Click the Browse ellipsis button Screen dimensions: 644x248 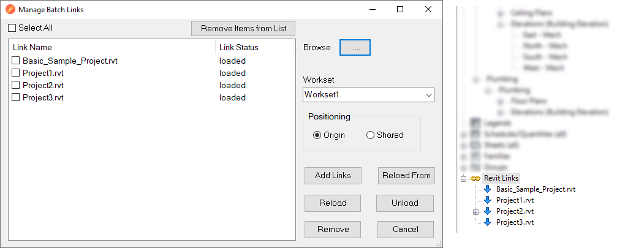355,48
